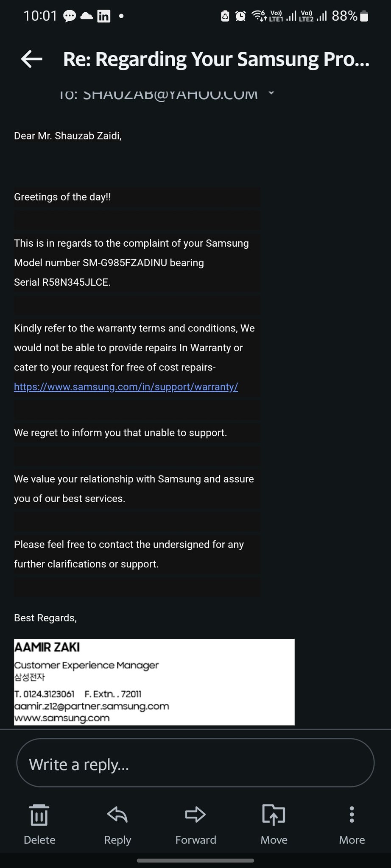
Task: Tap the 10:01 clock in status bar
Action: [x=40, y=16]
